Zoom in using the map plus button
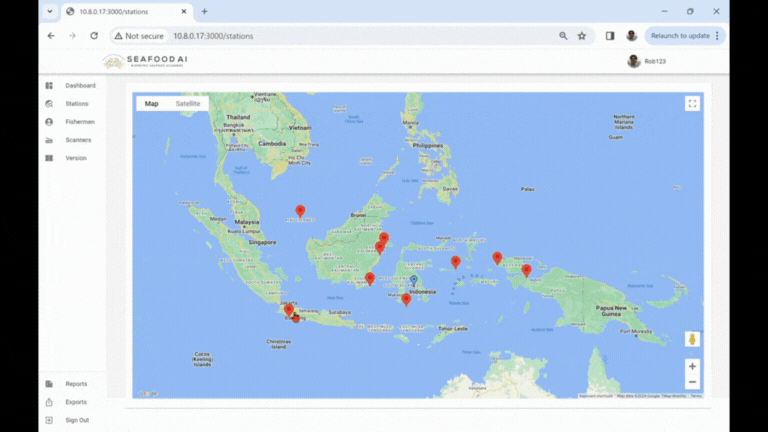Screen dimensions: 768x432 coord(692,366)
